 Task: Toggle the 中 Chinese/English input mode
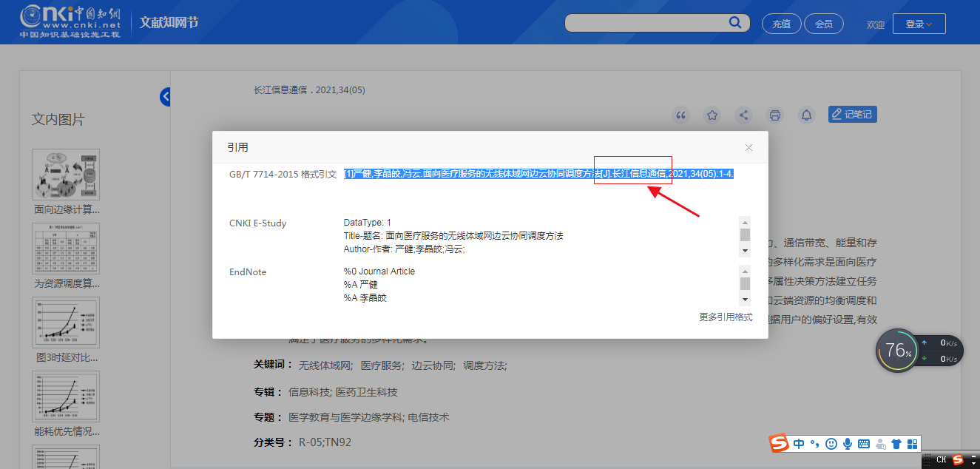click(x=799, y=444)
